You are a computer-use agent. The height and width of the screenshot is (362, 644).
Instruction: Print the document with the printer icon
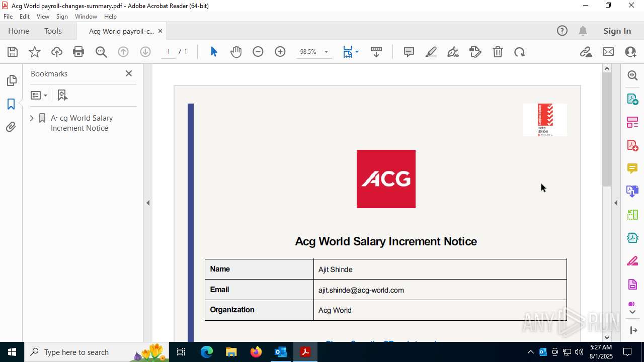click(x=78, y=52)
